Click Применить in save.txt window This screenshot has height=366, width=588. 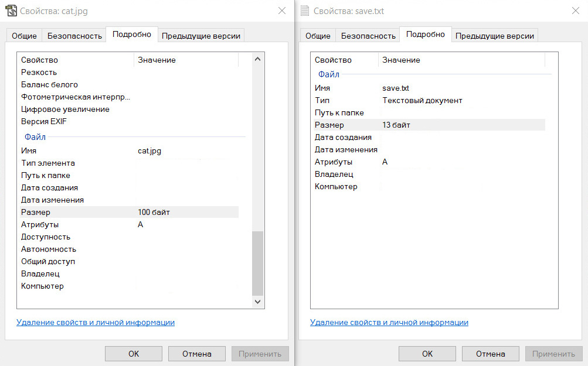pos(553,354)
